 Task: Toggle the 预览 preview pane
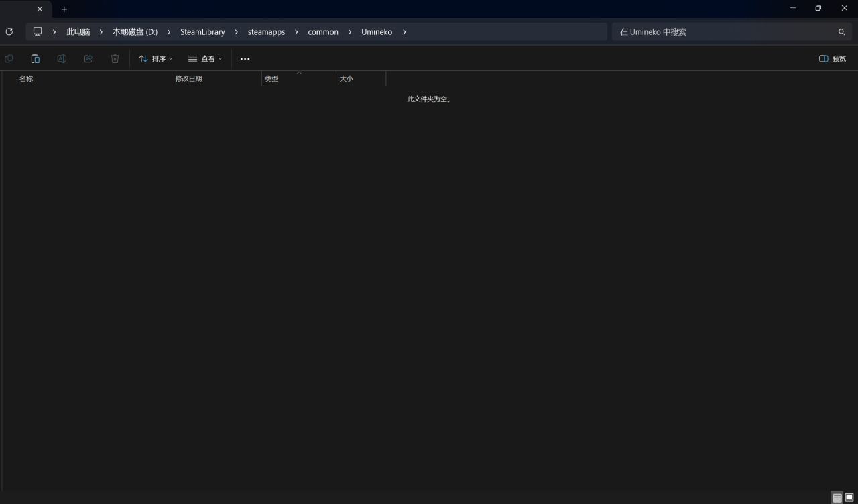[833, 59]
